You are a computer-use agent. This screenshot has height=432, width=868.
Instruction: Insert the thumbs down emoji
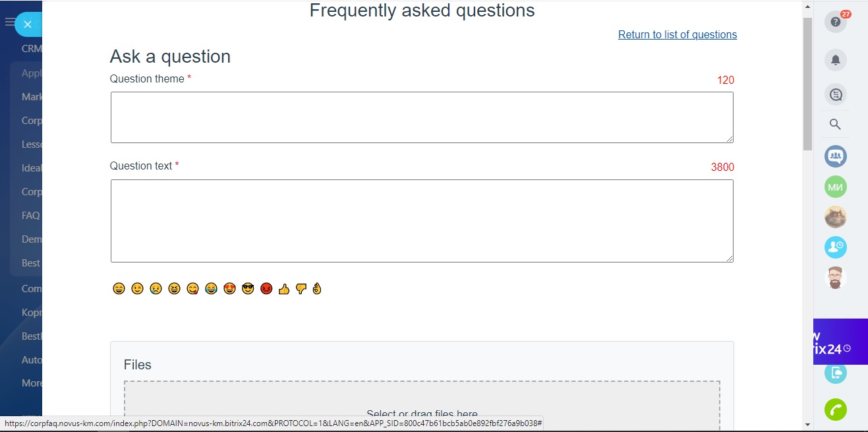[x=301, y=289]
